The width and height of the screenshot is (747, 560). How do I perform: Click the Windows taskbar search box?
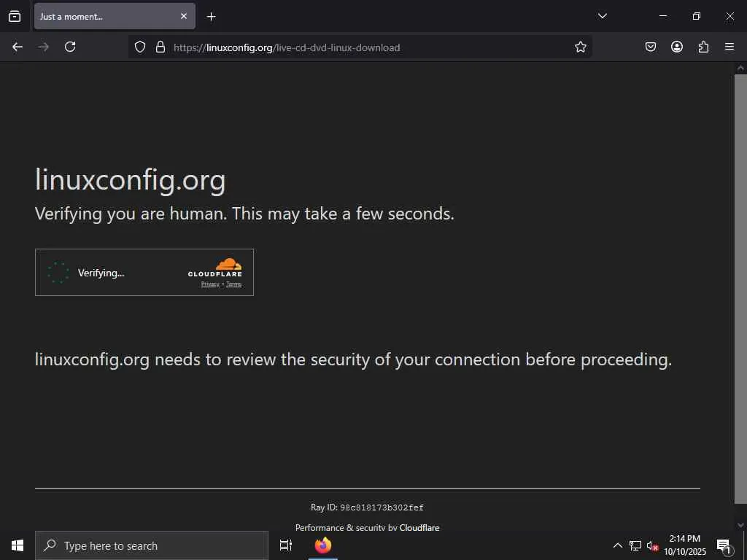(153, 545)
